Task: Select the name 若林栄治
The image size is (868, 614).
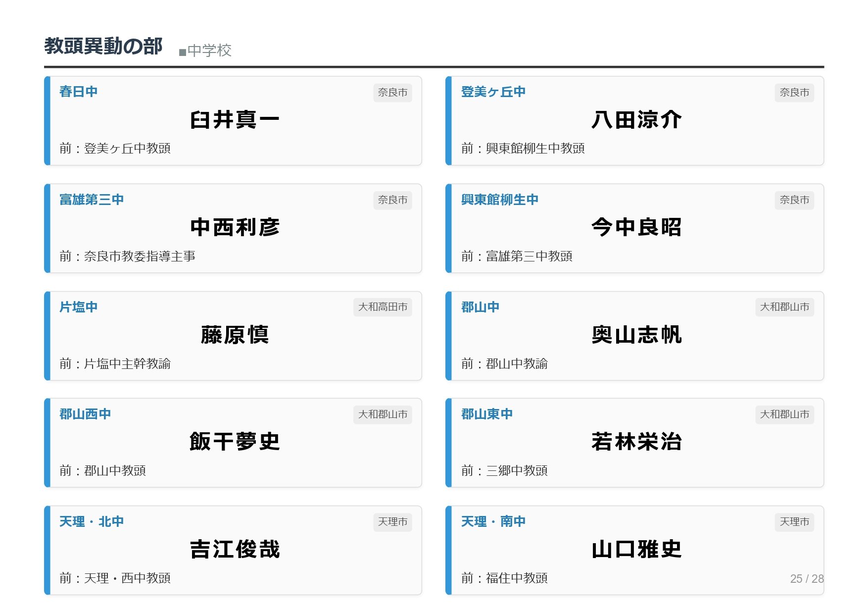Action: coord(636,442)
